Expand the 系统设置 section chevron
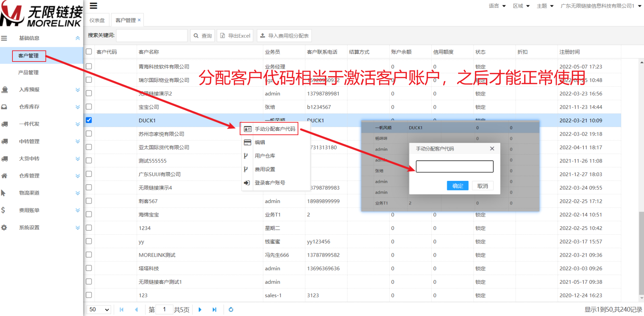This screenshot has width=644, height=316. (x=78, y=227)
